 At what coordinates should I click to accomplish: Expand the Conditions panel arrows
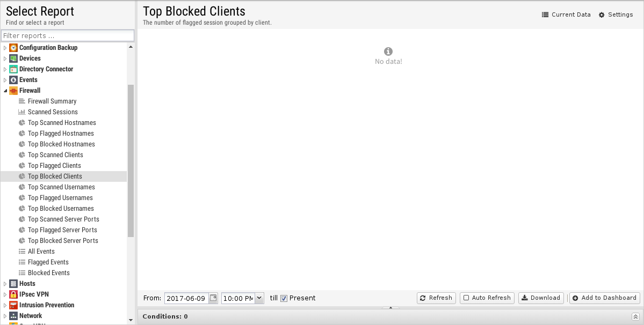click(635, 316)
